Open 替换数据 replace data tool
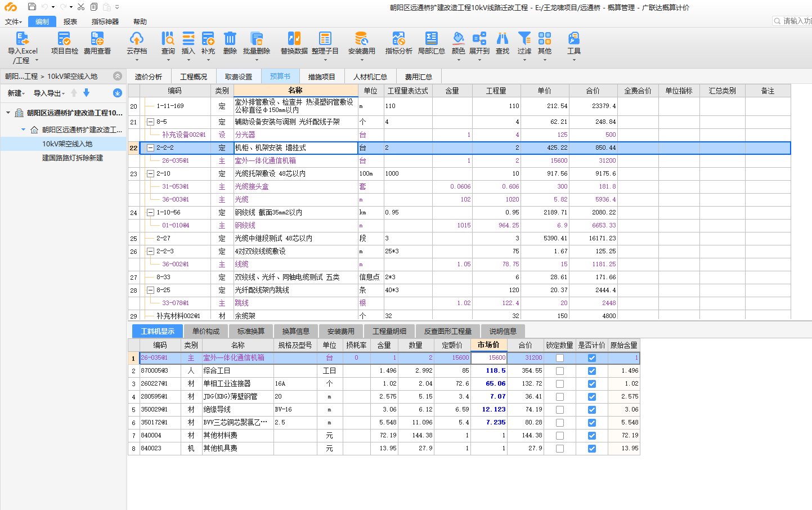Screen dimensions: 812x510 294,39
